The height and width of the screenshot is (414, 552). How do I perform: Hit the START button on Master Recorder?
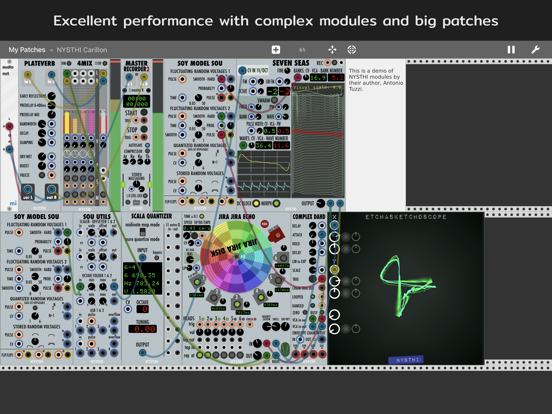(144, 113)
